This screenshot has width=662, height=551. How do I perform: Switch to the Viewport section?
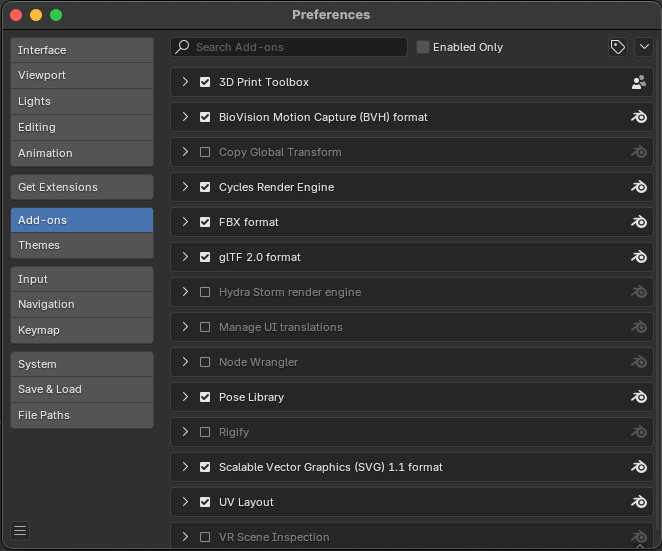click(82, 76)
